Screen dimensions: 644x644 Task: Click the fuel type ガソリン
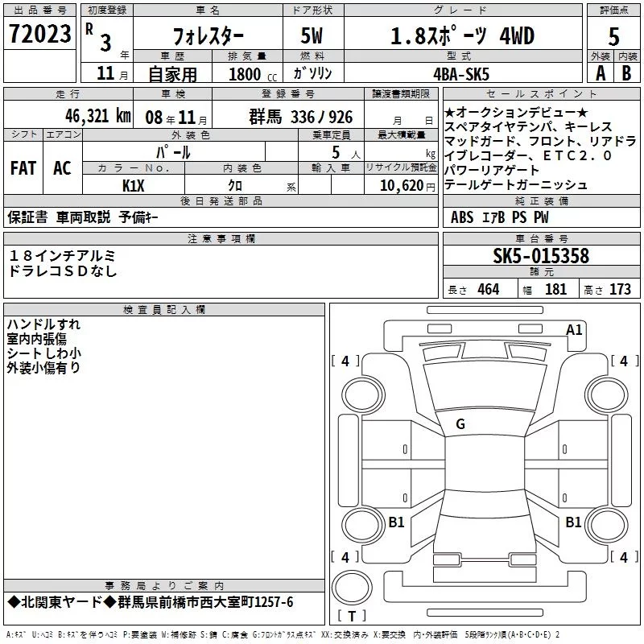[x=312, y=73]
